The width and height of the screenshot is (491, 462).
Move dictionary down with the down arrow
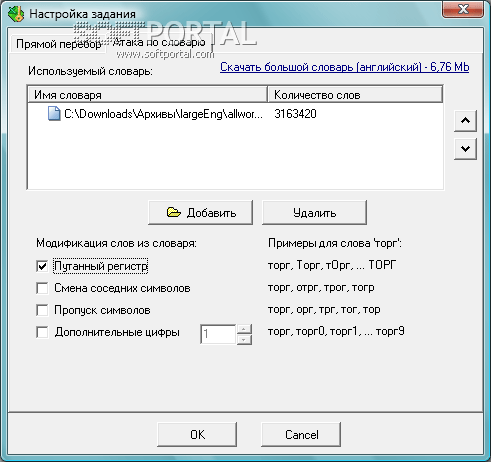(x=465, y=149)
